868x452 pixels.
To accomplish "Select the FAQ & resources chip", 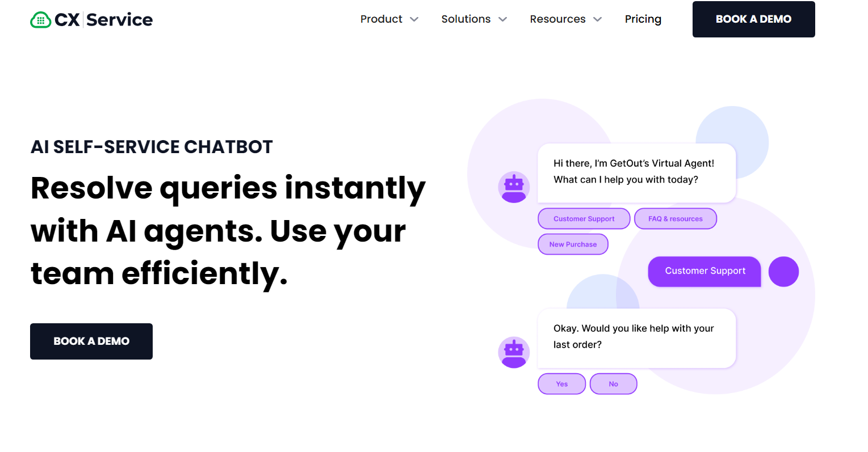I will click(x=675, y=218).
